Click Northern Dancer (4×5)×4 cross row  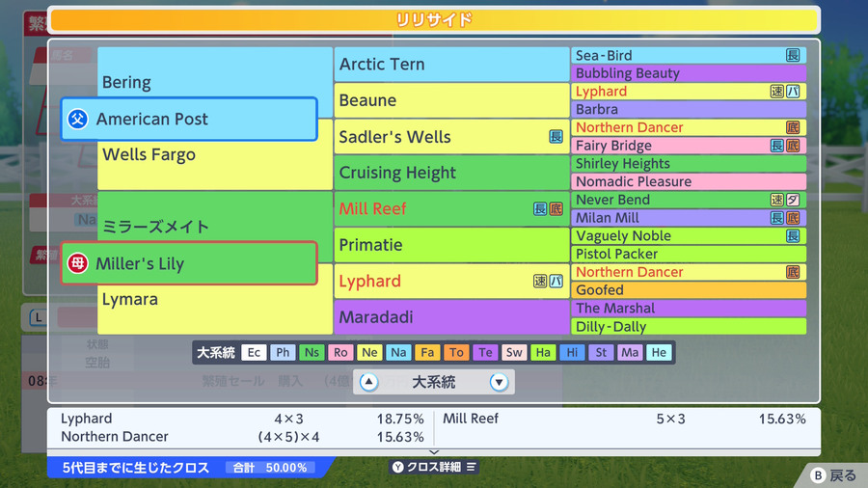[242, 437]
